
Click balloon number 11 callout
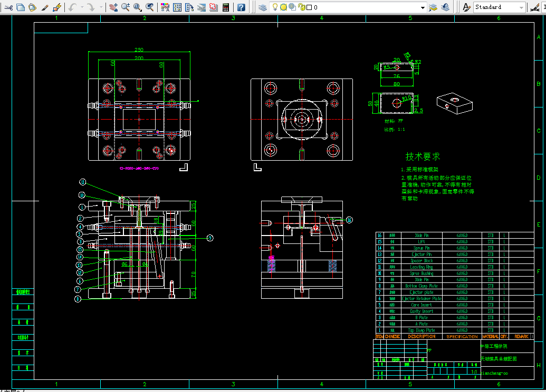click(x=82, y=182)
